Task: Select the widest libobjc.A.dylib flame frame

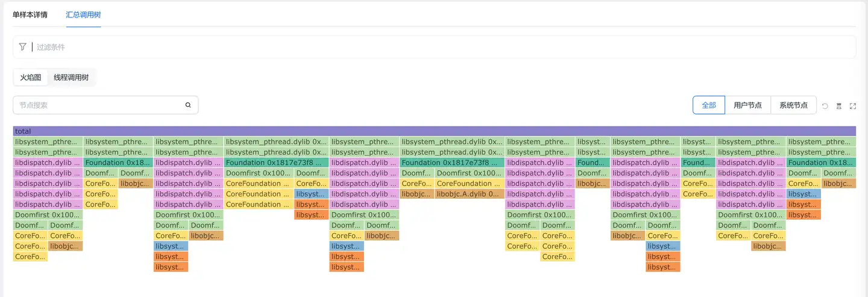Action: [x=469, y=194]
